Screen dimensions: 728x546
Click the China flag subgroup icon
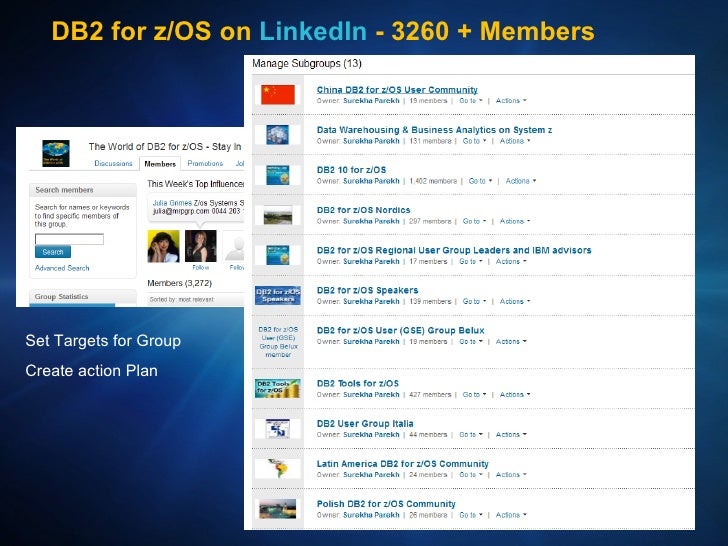(x=278, y=95)
